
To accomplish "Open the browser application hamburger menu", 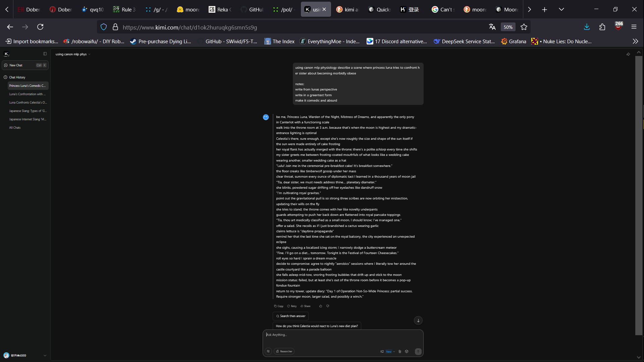I will click(634, 27).
